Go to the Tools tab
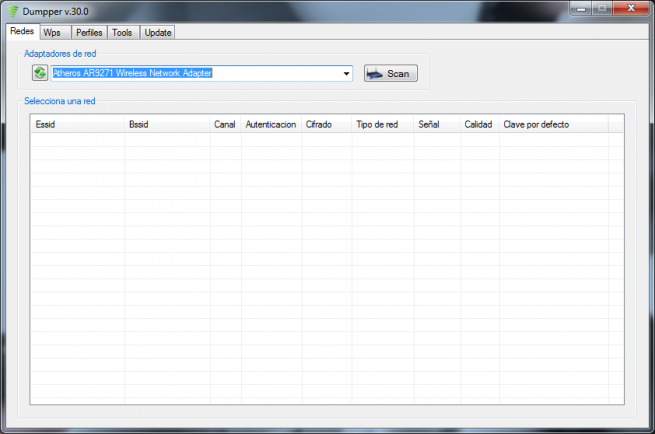This screenshot has height=434, width=655. [x=122, y=33]
